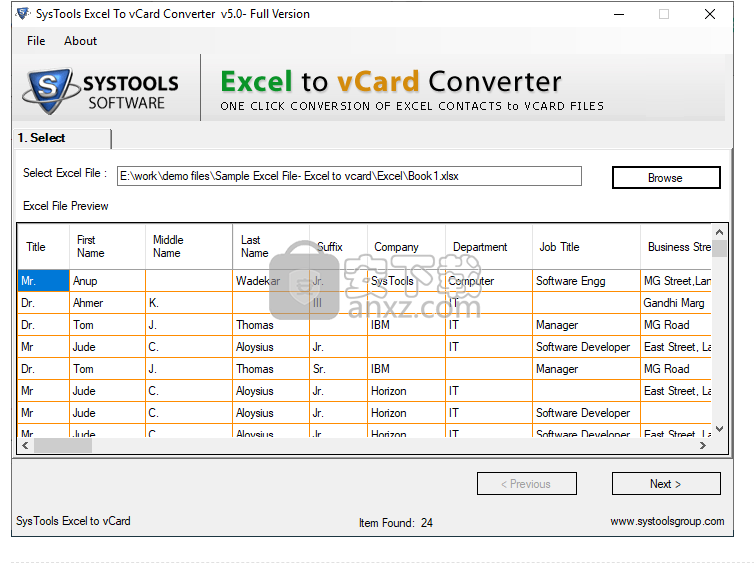Viewport: 754px width, 564px height.
Task: Click the vertical scrollbar down arrow
Action: coord(719,429)
